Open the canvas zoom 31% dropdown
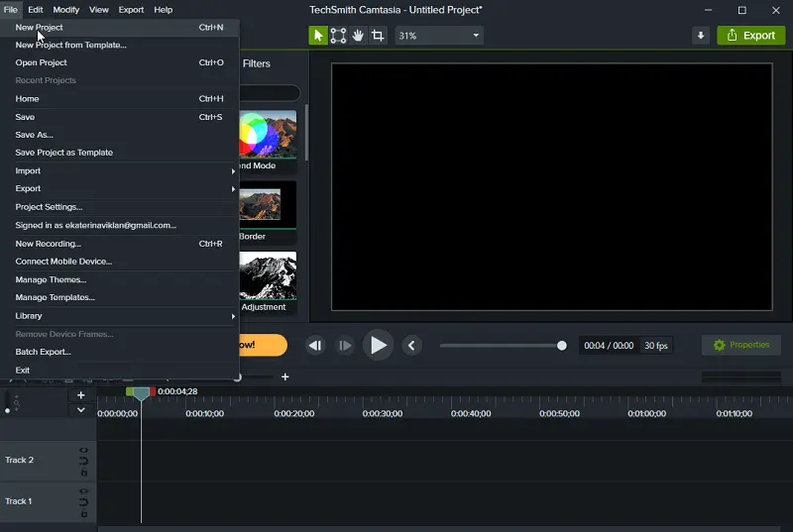 coord(439,36)
